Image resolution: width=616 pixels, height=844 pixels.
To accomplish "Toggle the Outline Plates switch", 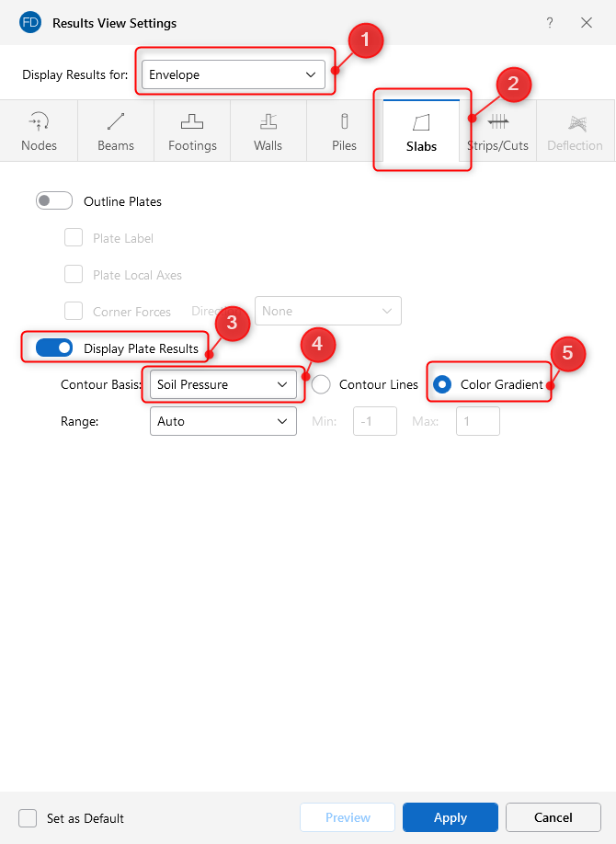I will [x=54, y=201].
